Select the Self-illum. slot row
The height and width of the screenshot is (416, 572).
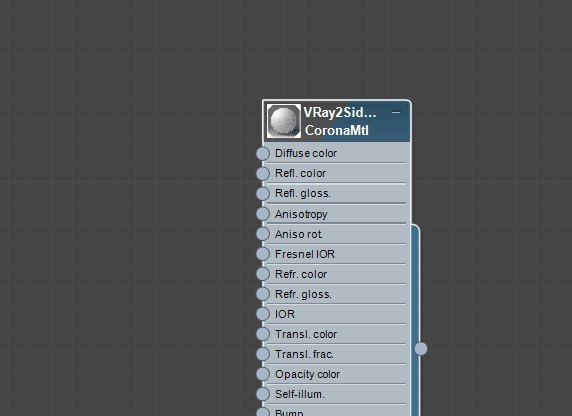tap(337, 394)
